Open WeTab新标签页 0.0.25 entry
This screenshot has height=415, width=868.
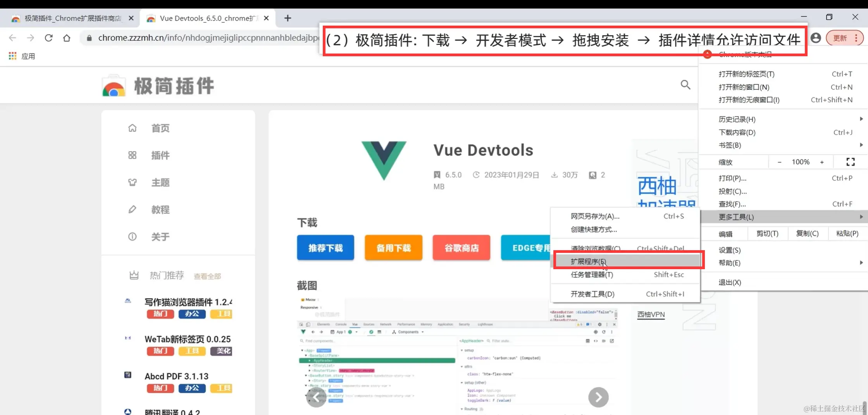point(188,339)
